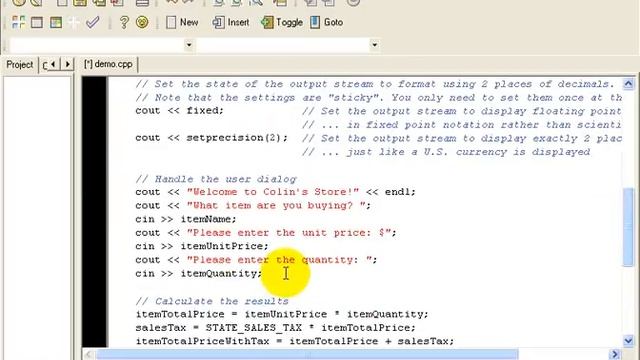Click the 'cout << setprecision(2);' statement
The image size is (640, 360).
tap(211, 138)
